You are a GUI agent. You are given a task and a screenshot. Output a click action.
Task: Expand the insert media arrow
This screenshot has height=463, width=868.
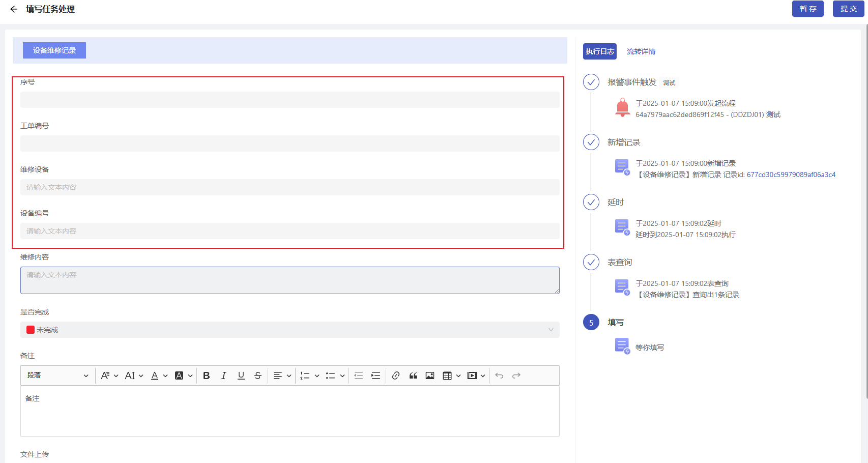coord(483,375)
